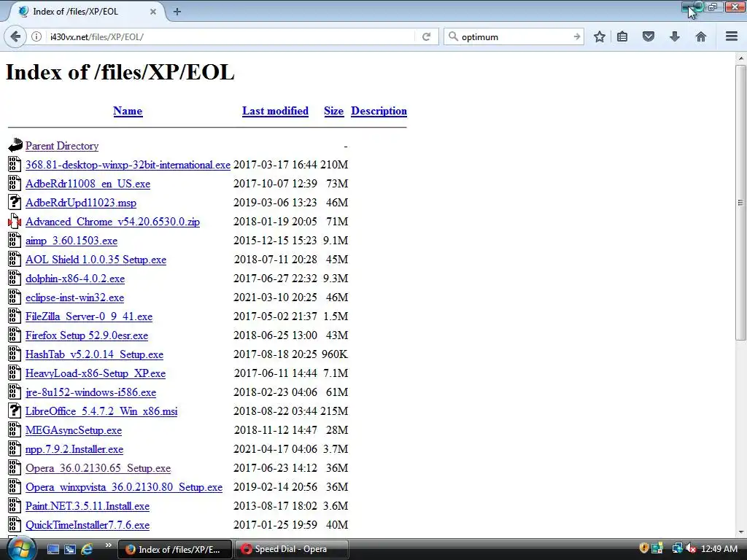Download aimp_3.60.1503.exe
The image size is (747, 560).
tap(71, 241)
